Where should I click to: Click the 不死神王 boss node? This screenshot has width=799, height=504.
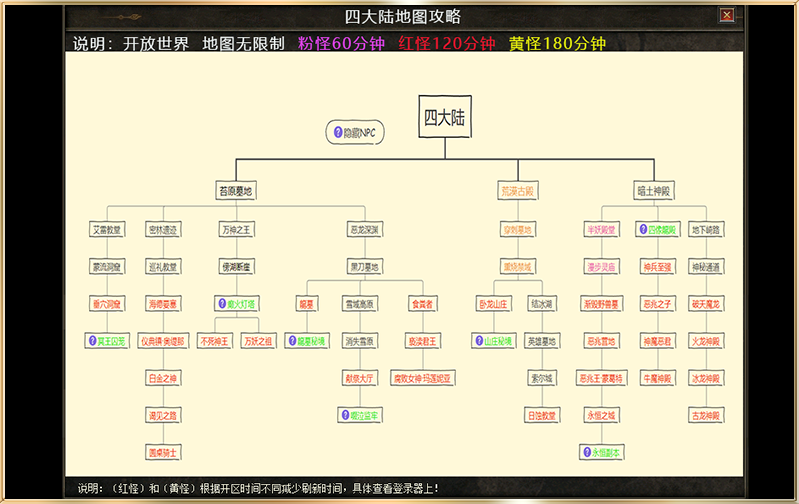click(x=215, y=341)
